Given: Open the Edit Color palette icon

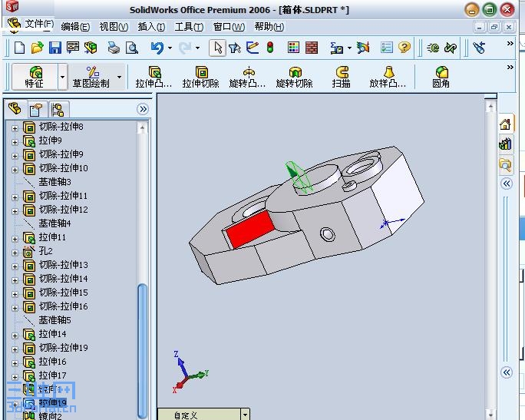Looking at the screenshot, I should (293, 48).
